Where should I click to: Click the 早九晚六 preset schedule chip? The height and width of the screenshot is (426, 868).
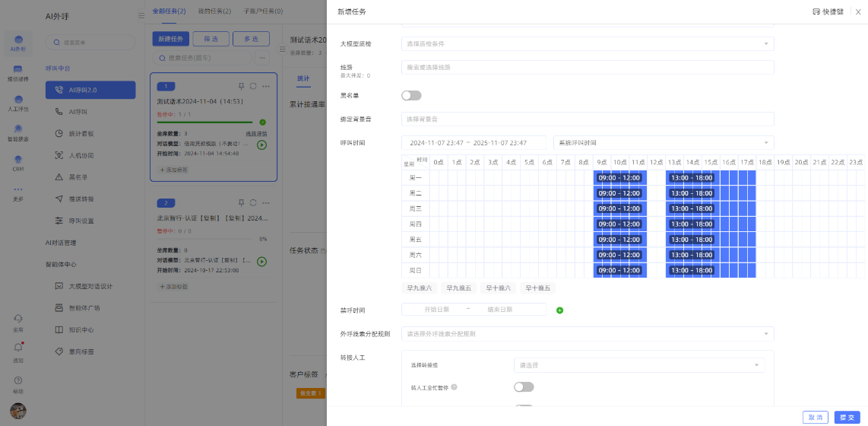[420, 288]
